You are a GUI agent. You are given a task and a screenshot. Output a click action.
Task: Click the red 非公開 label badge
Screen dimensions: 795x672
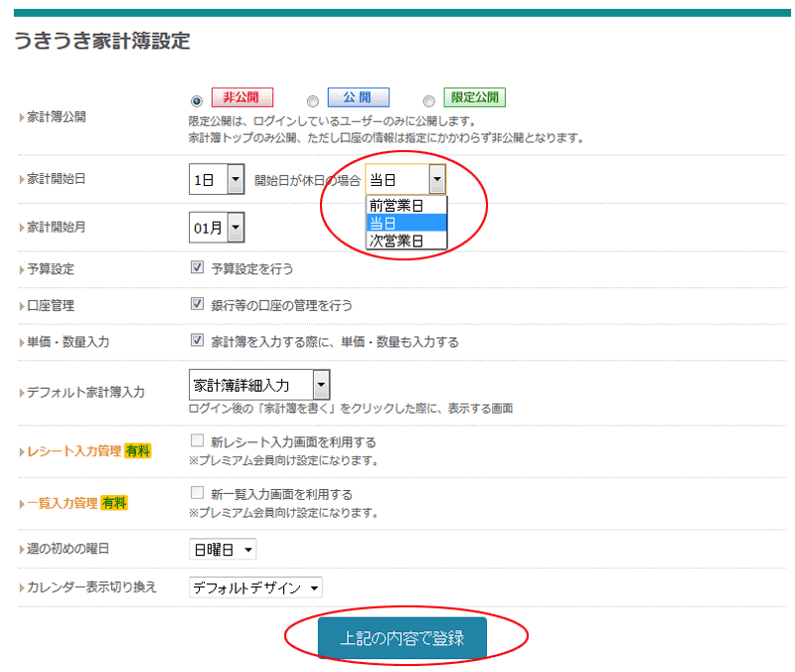(241, 97)
